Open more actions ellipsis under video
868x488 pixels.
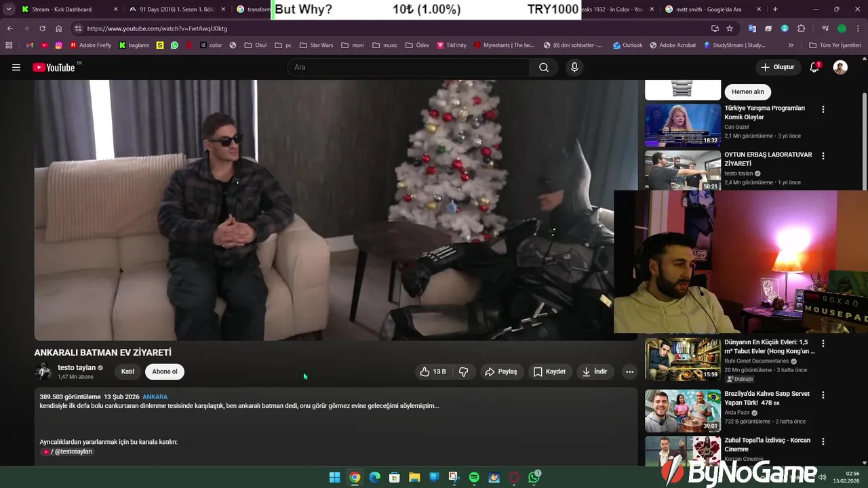(x=629, y=371)
